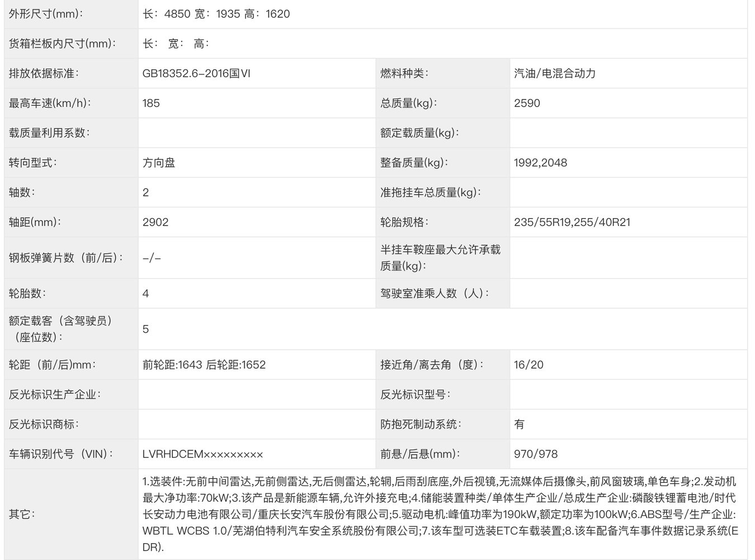This screenshot has width=755, height=560.
Task: Select the top speed value 185
Action: 151,103
